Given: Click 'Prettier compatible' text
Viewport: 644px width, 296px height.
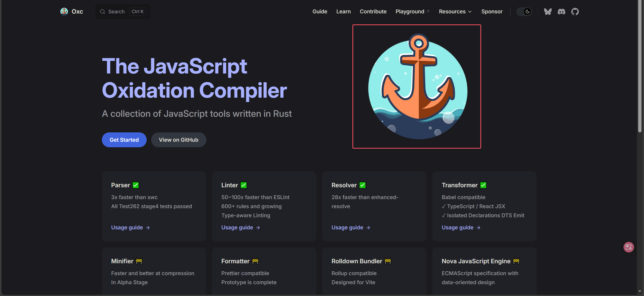Looking at the screenshot, I should (x=245, y=273).
